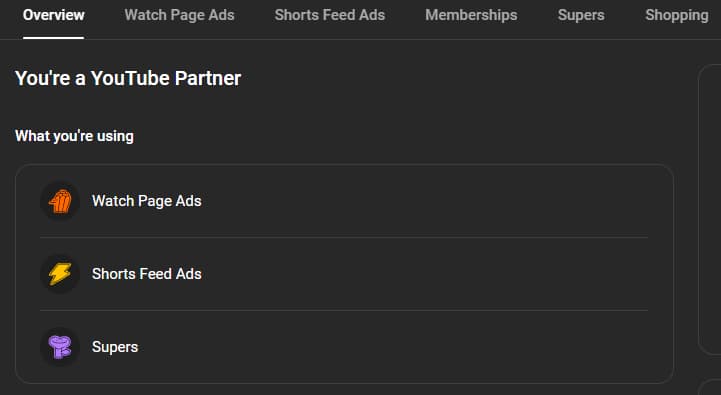Click the "You're a YouTube Partner" heading
Screen dimensions: 721x395
pyautogui.click(x=128, y=78)
